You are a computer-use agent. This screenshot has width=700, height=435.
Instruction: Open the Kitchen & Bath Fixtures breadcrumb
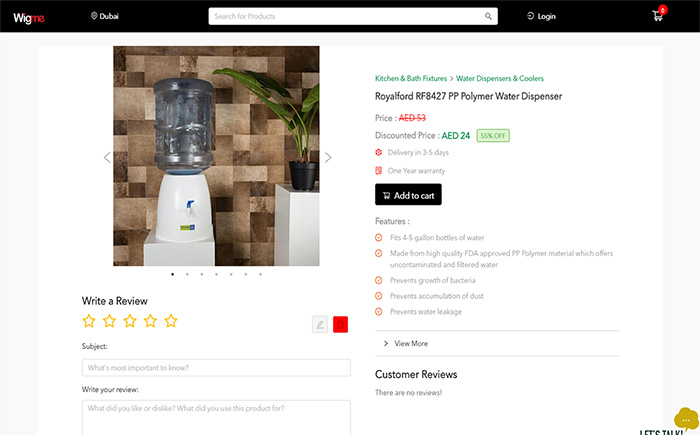[411, 78]
